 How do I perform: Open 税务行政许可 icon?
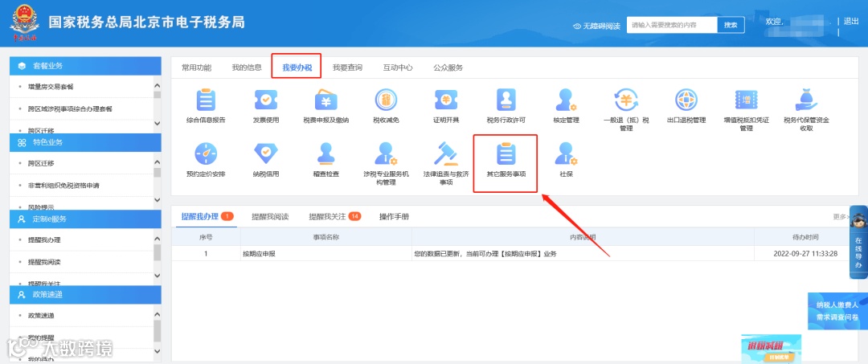[x=506, y=100]
